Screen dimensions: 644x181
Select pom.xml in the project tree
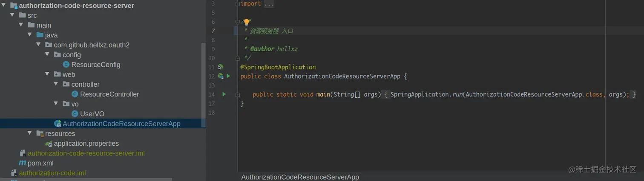(40, 163)
